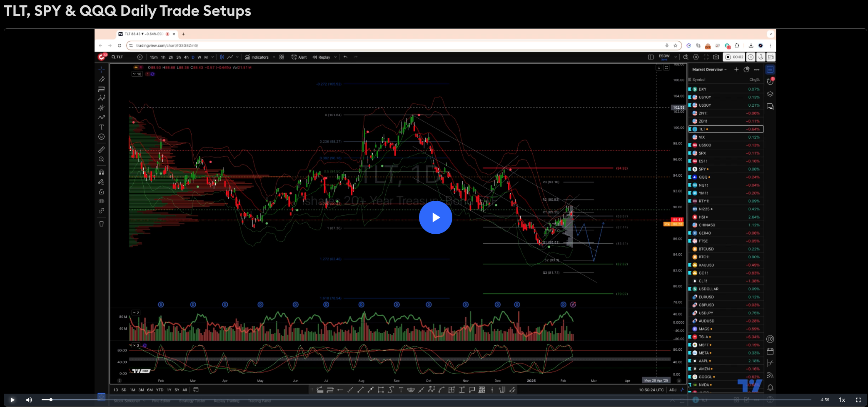Select BTCUSD row in the watchlist
868x407 pixels.
(726, 249)
